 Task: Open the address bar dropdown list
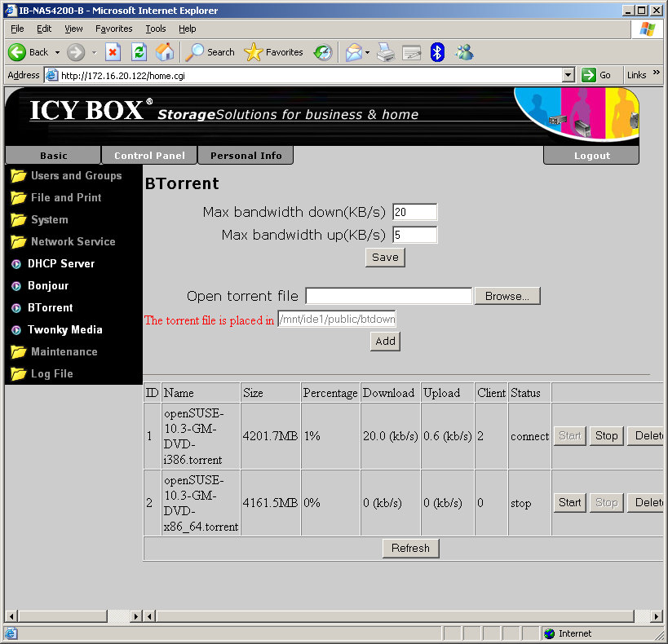[x=568, y=75]
